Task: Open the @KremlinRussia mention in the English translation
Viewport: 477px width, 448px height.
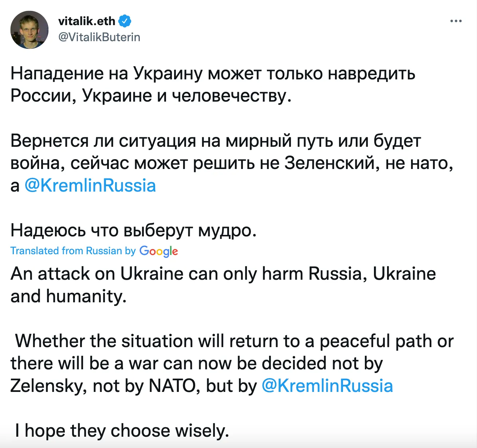Action: pos(327,385)
